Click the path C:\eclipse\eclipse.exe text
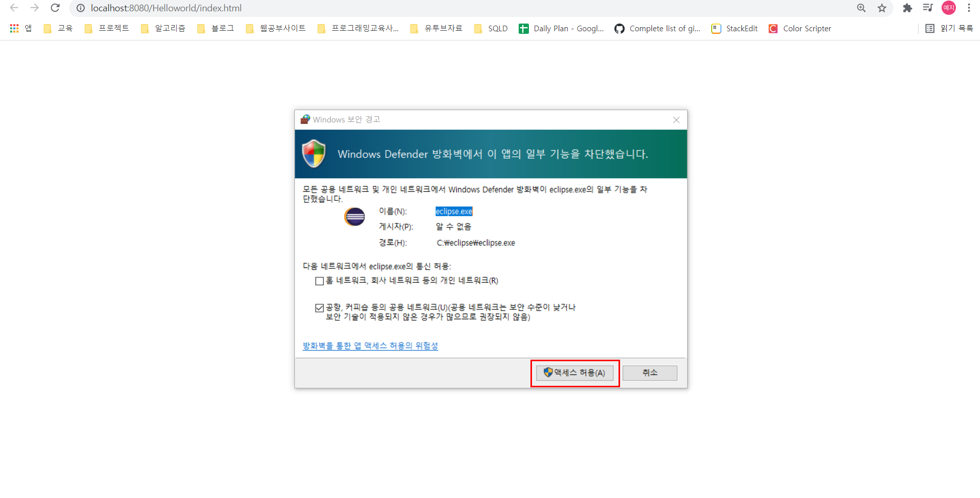 476,243
